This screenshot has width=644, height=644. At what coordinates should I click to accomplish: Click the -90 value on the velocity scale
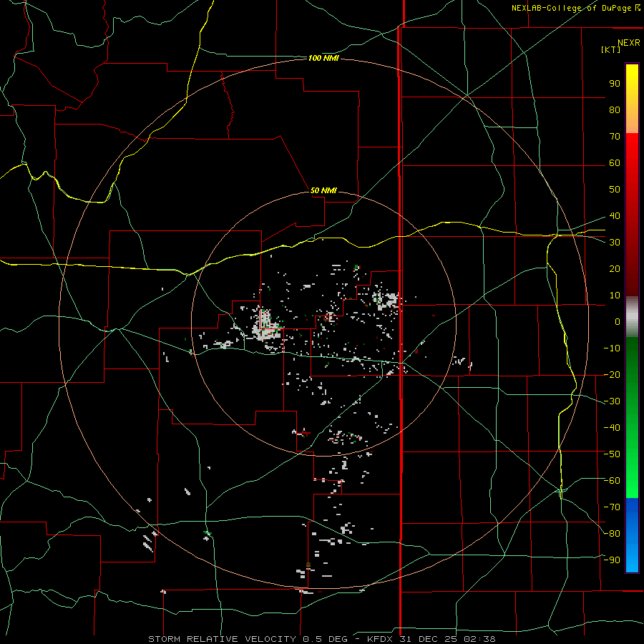tap(612, 560)
